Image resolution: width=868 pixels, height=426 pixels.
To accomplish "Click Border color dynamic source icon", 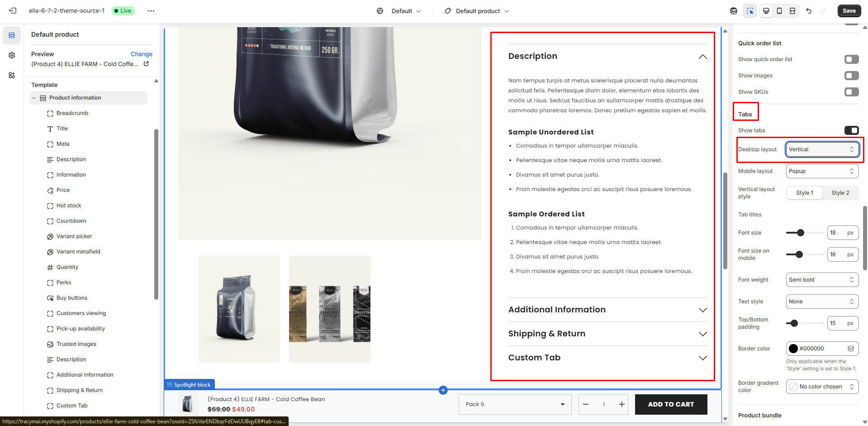I will click(x=851, y=349).
